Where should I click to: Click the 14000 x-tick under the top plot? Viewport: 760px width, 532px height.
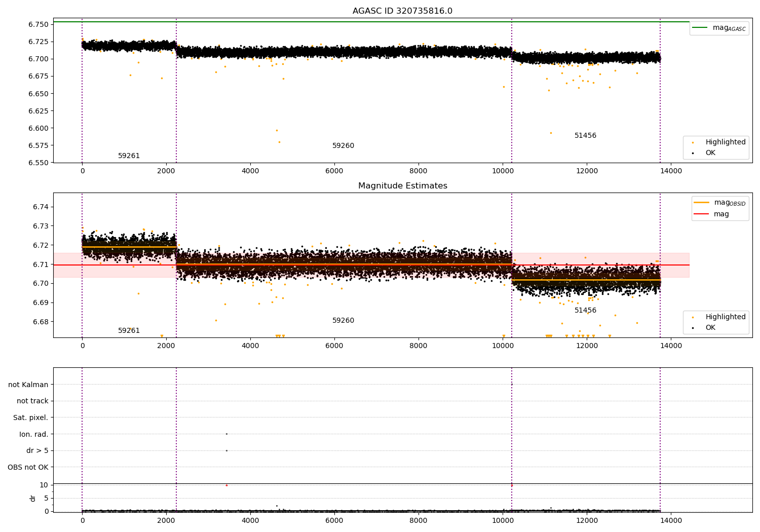[671, 171]
